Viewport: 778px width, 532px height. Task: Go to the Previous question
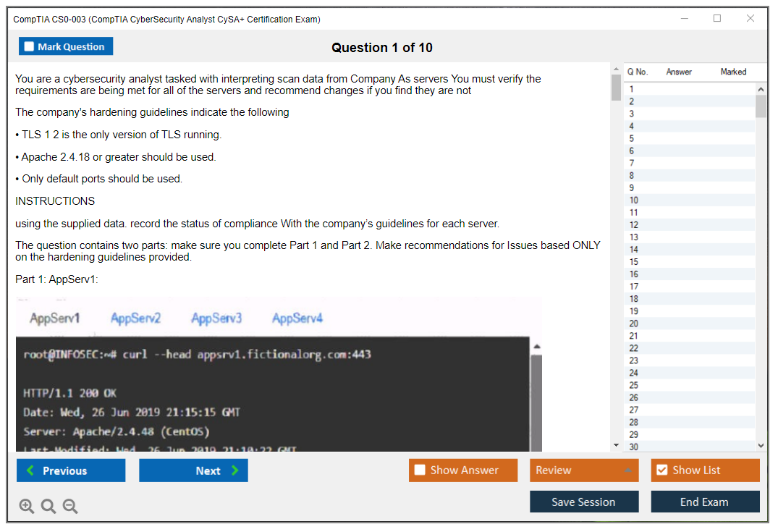point(71,470)
